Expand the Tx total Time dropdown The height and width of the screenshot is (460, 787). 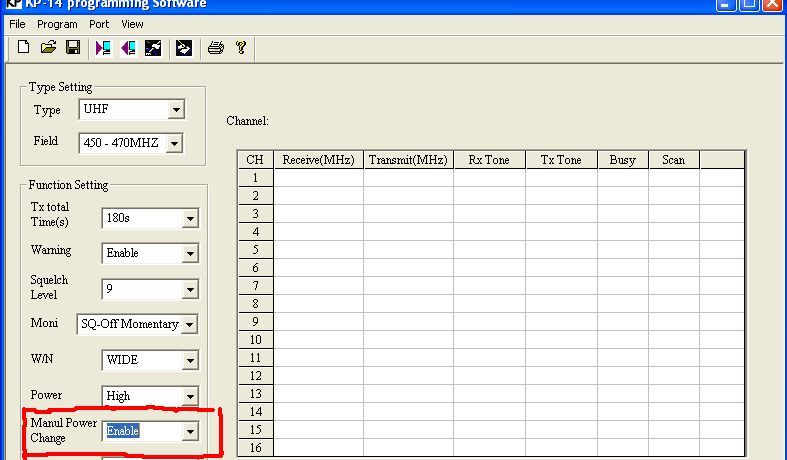tap(189, 219)
